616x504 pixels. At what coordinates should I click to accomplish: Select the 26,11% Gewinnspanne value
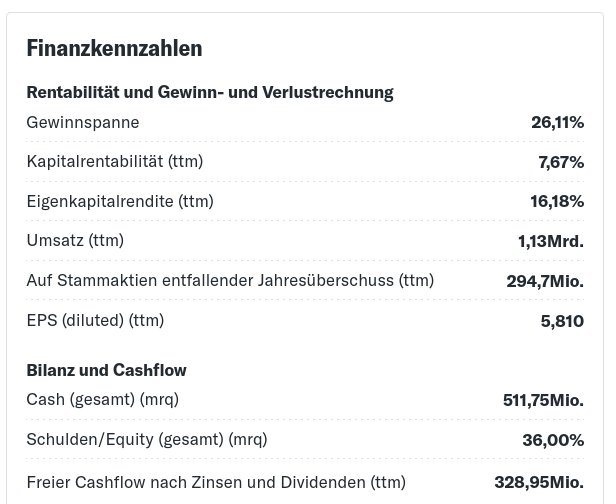[x=557, y=122]
